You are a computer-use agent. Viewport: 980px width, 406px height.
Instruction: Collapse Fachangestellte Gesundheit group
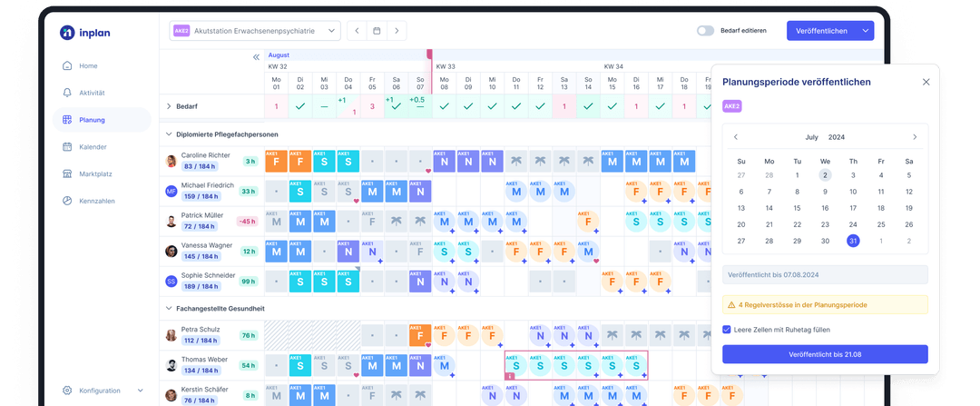168,309
